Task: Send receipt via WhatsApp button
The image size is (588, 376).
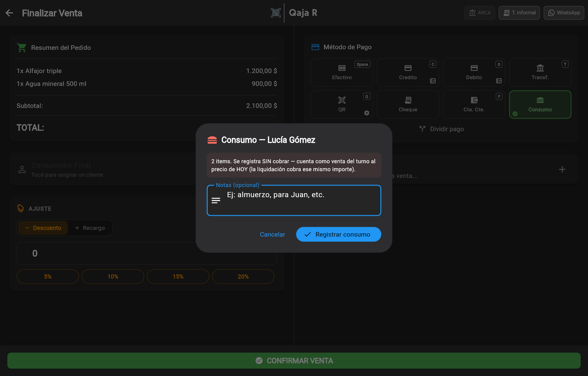Action: point(564,13)
